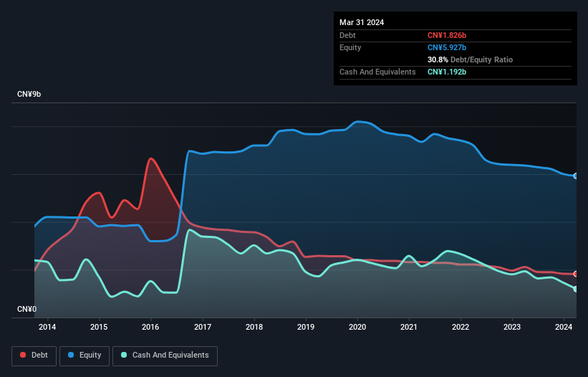Click the CN¥1.826b debt value
588x377 pixels.
[x=447, y=35]
